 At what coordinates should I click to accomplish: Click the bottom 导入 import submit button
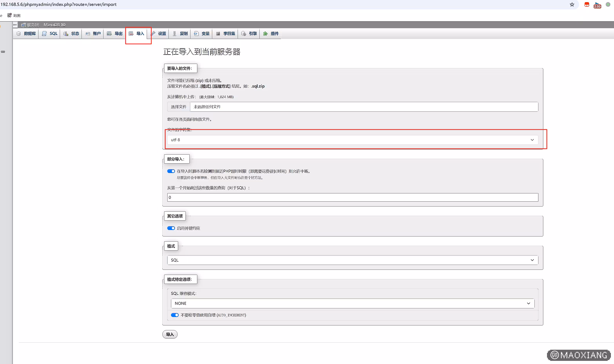(x=170, y=334)
